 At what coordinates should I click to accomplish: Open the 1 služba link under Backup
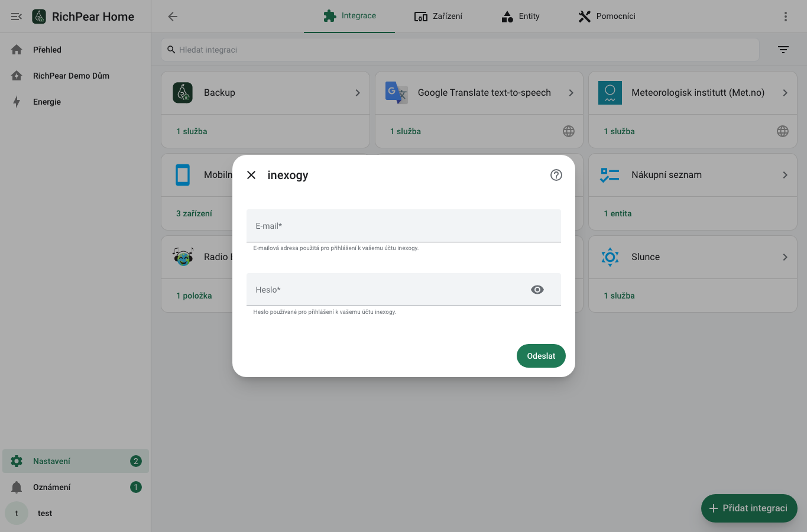coord(192,131)
